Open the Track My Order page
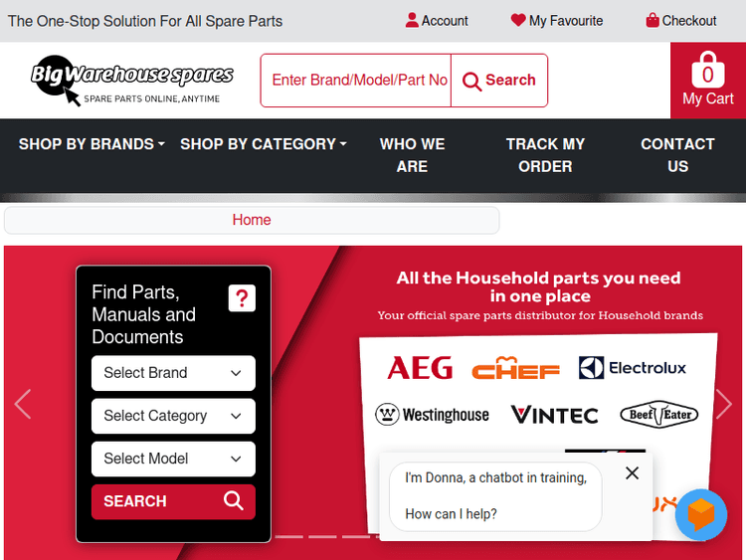Image resolution: width=746 pixels, height=560 pixels. (545, 155)
